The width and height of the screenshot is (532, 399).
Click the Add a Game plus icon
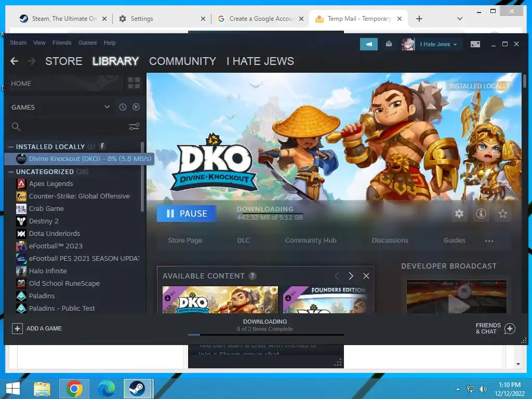point(17,328)
